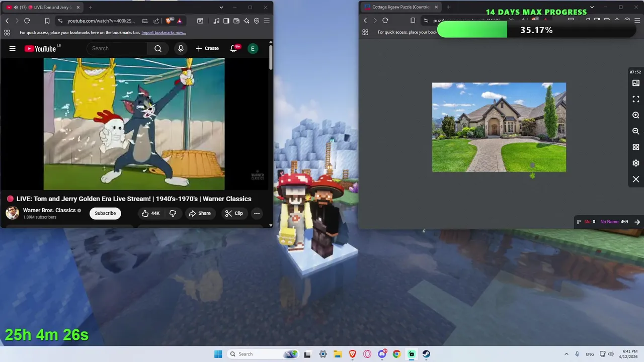Open Brave Wallet in YouTube window
This screenshot has height=362, width=644.
point(236,21)
